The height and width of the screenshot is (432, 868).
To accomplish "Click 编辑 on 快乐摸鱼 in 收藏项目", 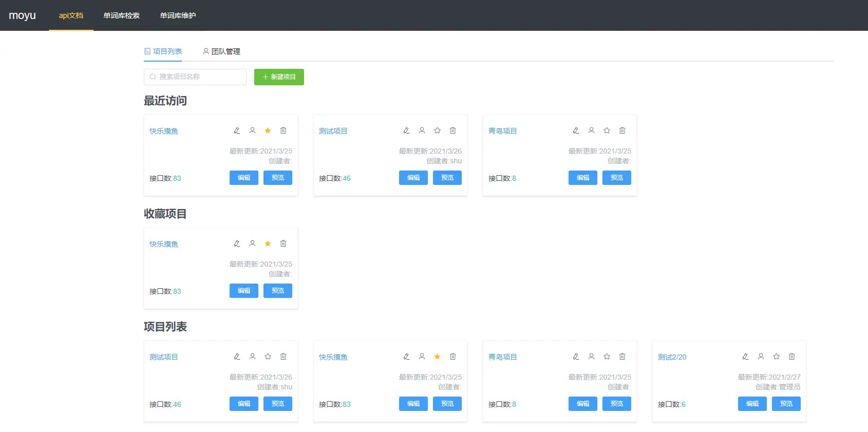I will 243,291.
